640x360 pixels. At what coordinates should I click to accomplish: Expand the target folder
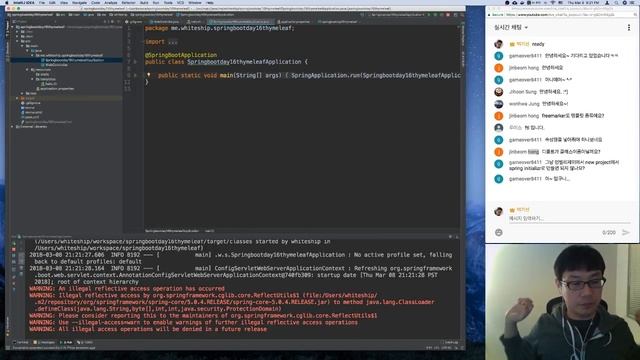(17, 98)
